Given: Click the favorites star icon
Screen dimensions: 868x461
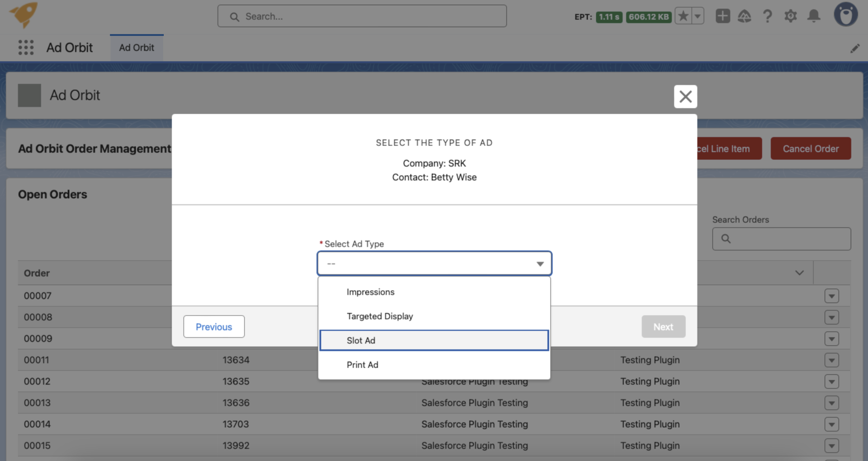Looking at the screenshot, I should pos(683,16).
